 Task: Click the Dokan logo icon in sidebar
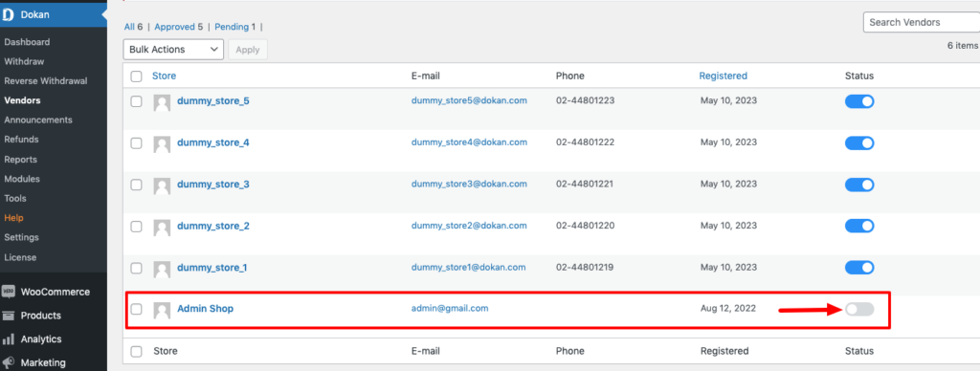pos(8,14)
